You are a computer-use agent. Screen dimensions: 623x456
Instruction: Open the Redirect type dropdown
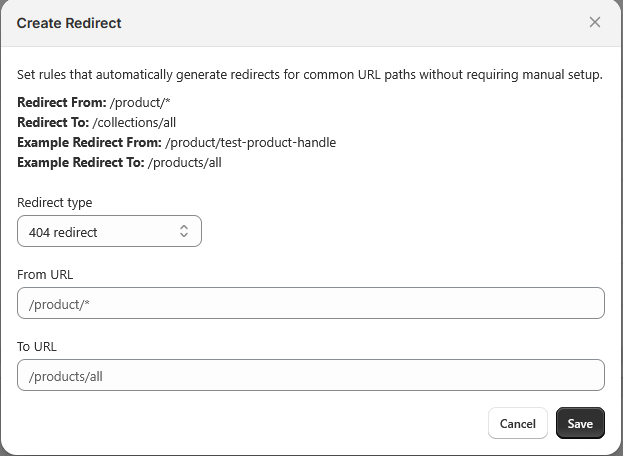click(x=109, y=232)
